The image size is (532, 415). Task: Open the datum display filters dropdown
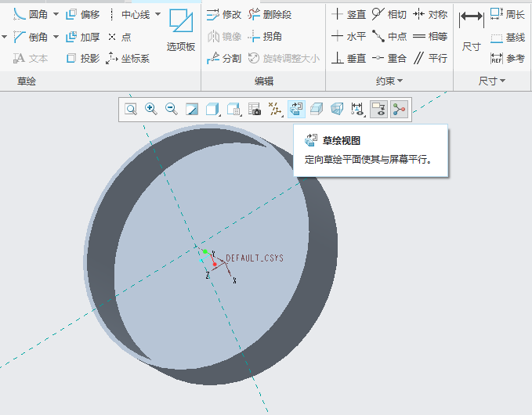click(276, 109)
